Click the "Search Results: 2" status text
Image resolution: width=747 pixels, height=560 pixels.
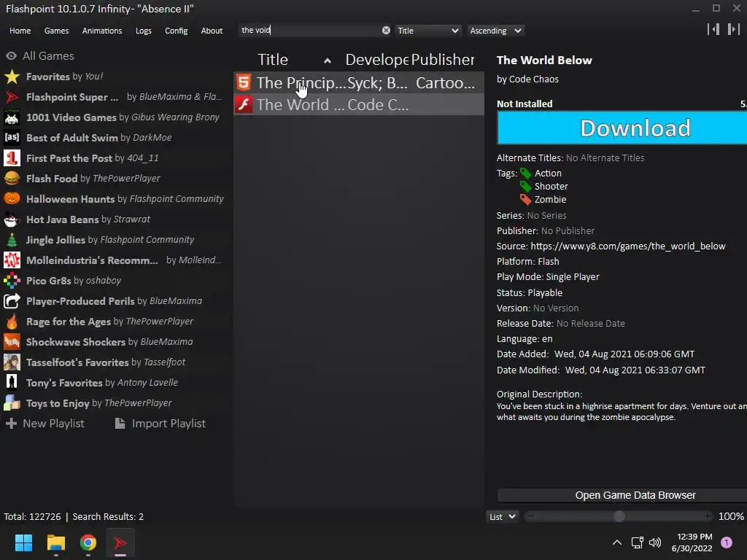[x=108, y=517]
